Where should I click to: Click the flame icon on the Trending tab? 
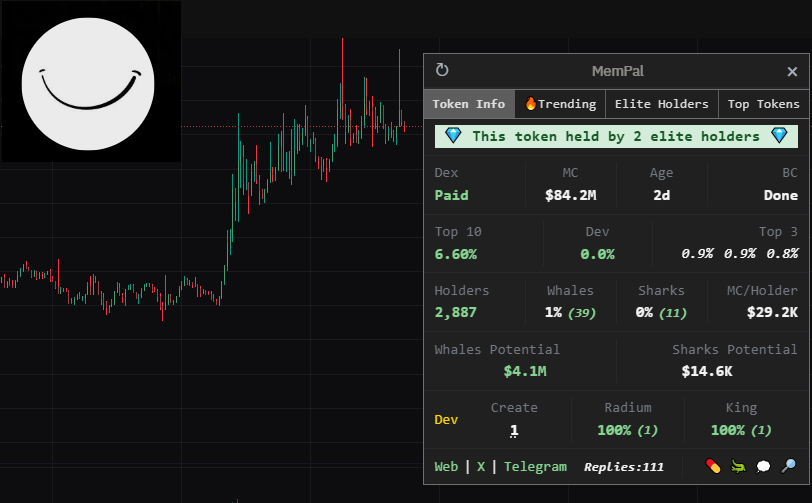[x=530, y=103]
